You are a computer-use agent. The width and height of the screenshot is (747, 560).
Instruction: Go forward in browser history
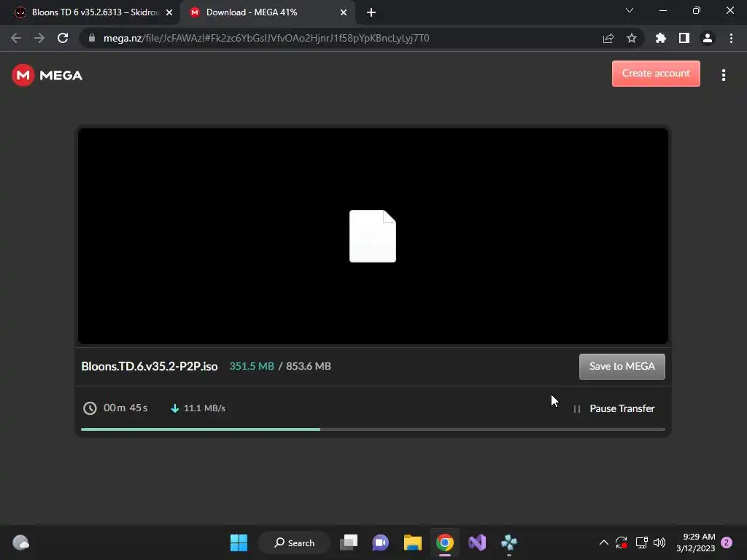coord(39,38)
